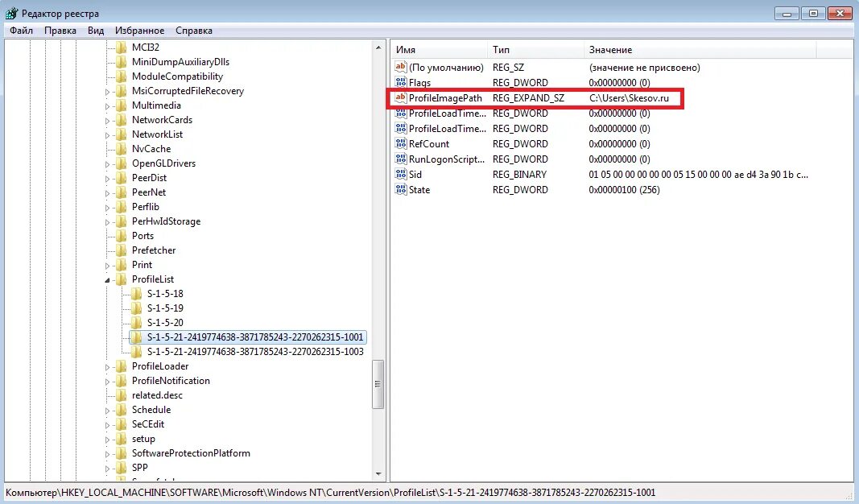859x504 pixels.
Task: Click the MCI32 folder icon
Action: [x=121, y=48]
